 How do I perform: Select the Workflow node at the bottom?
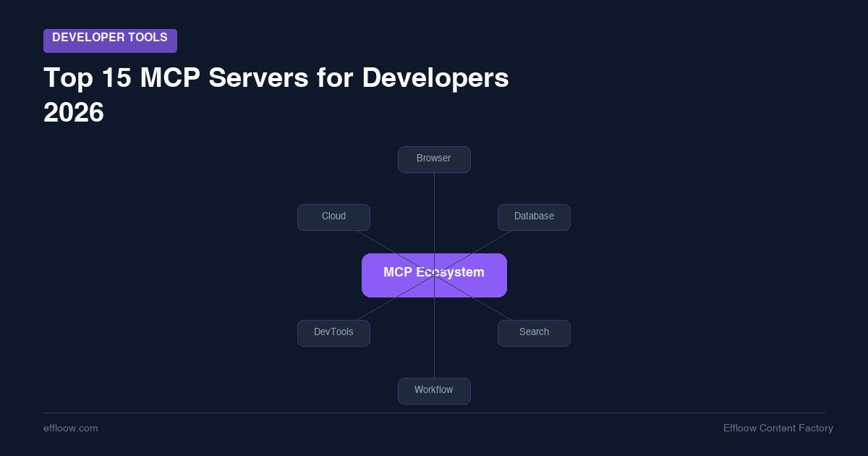pos(434,390)
